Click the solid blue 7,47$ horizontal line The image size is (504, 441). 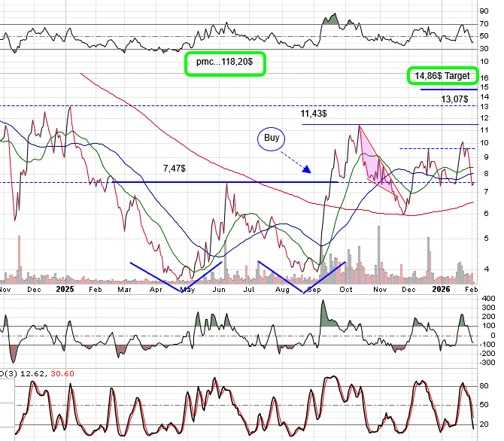coord(226,182)
